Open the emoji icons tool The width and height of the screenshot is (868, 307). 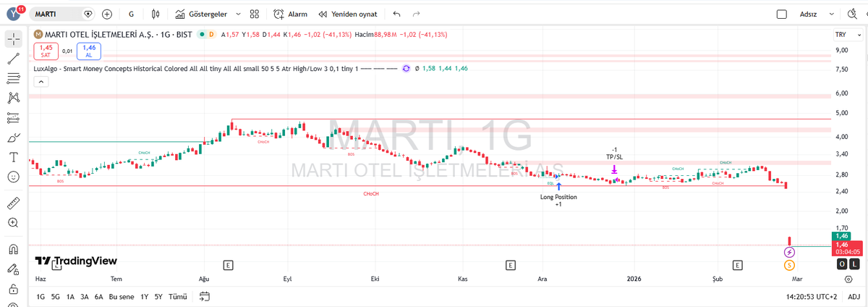point(13,177)
